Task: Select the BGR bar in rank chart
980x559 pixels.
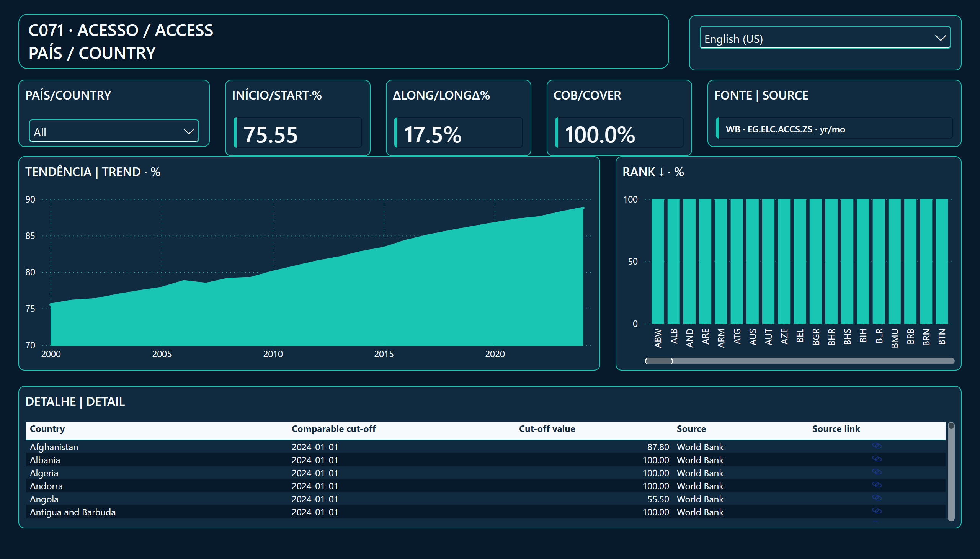Action: click(x=816, y=262)
